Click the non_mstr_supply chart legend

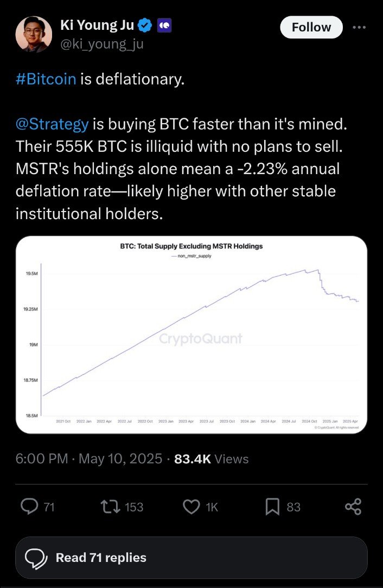(x=191, y=255)
